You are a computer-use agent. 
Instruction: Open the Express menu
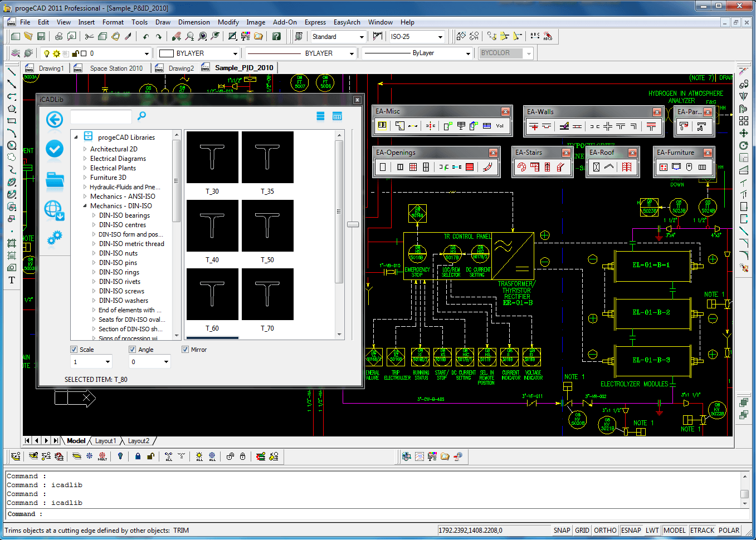[315, 22]
